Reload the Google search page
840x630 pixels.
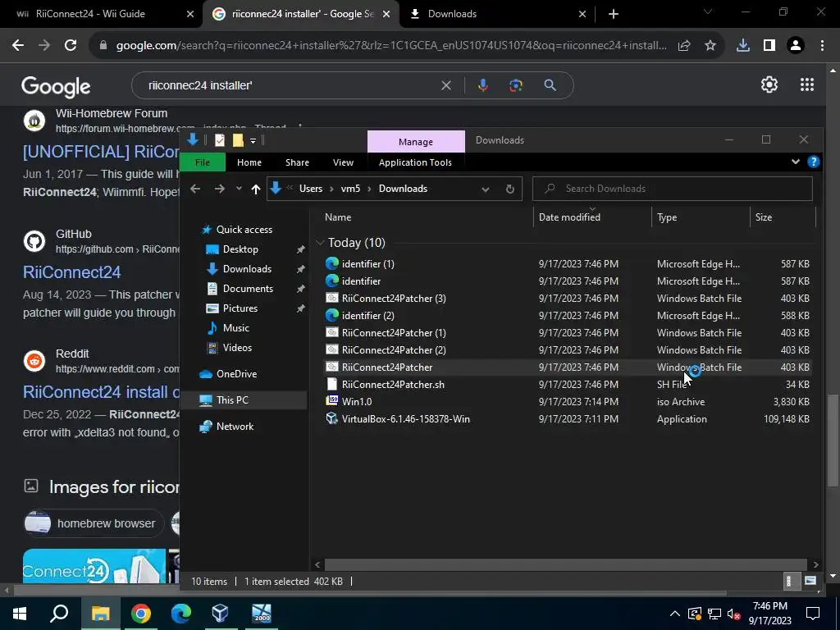tap(71, 46)
